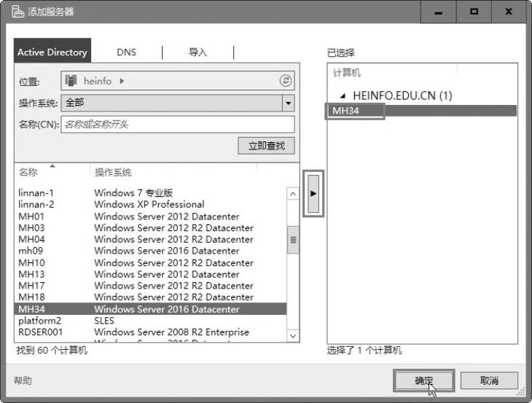Viewport: 532px width, 403px height.
Task: Close the Add Servers window
Action: coord(509,12)
